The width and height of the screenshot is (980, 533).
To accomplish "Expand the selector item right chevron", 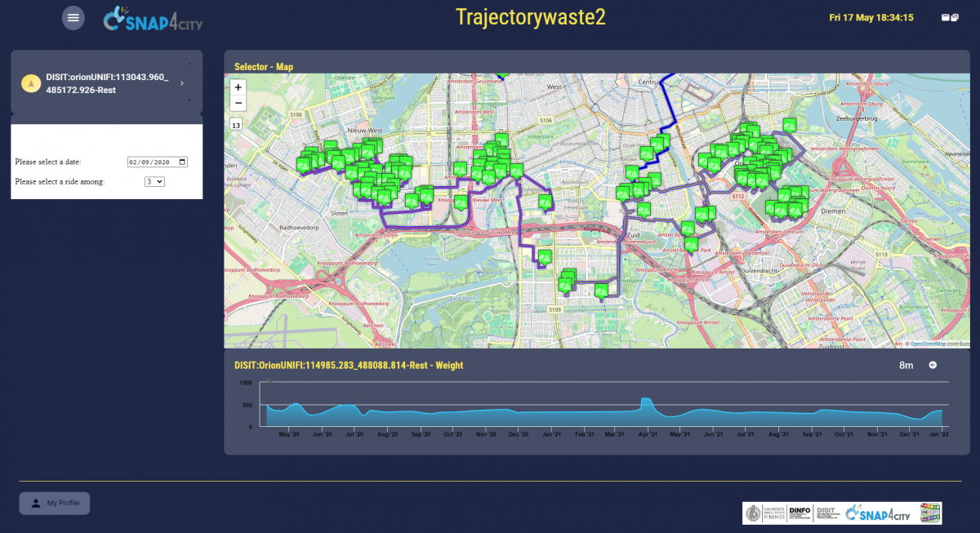I will click(x=181, y=83).
